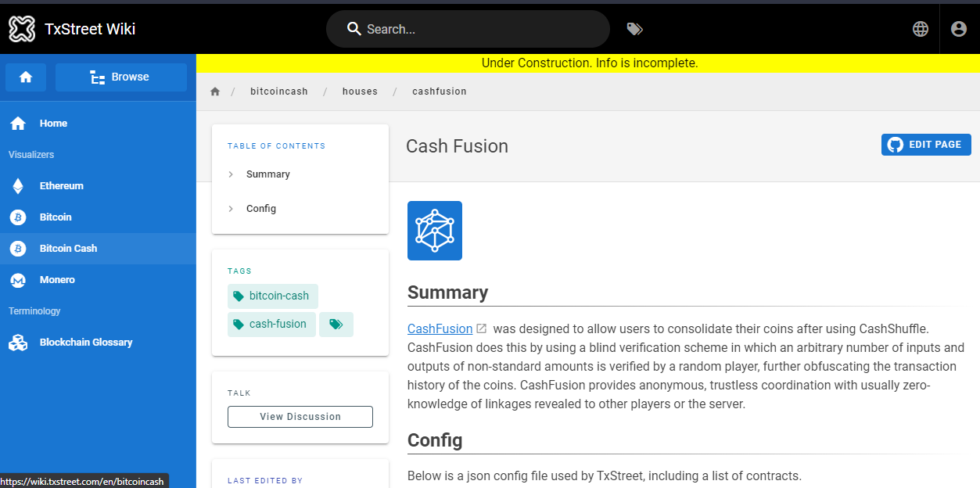
Task: Click the Edit Page button
Action: coord(926,145)
